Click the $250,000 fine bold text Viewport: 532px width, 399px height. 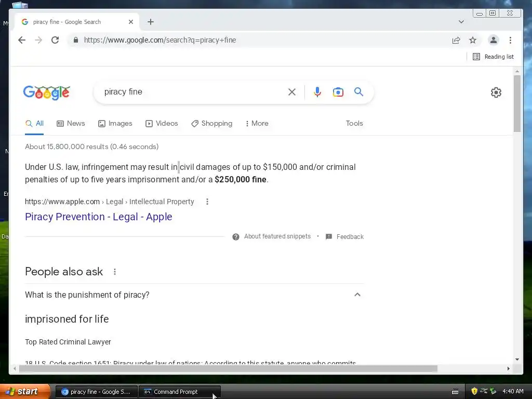[240, 179]
